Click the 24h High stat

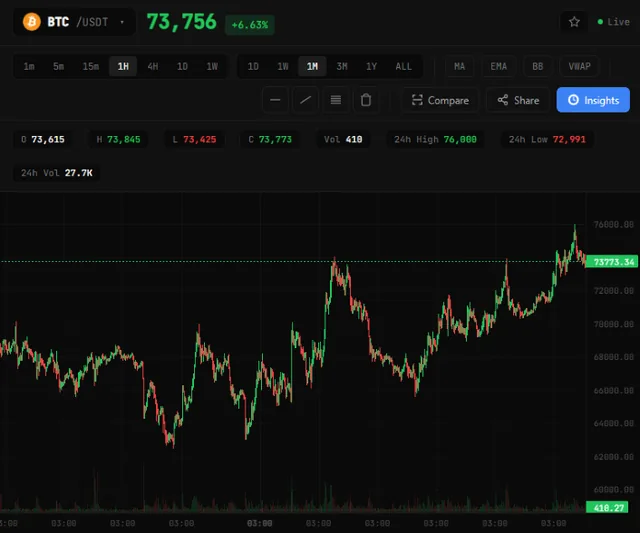(435, 139)
